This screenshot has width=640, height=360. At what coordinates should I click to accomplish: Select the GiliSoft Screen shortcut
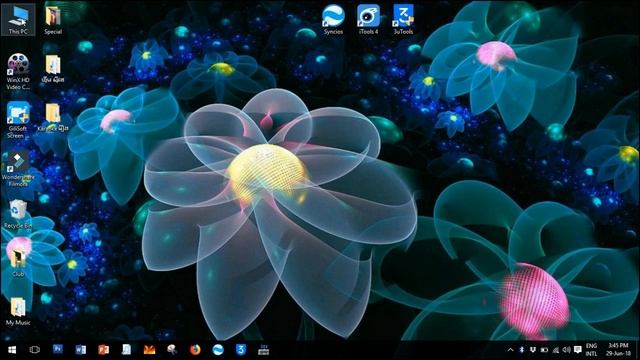pos(18,120)
